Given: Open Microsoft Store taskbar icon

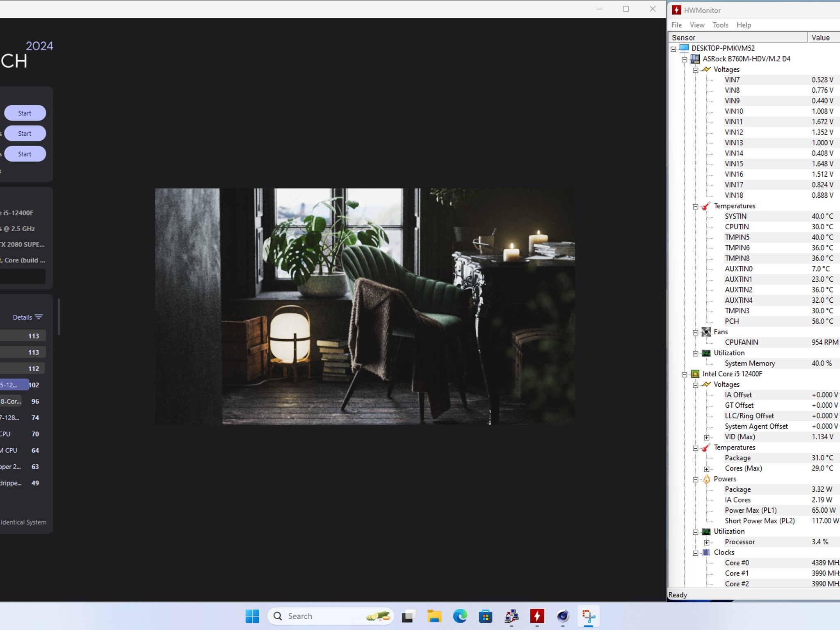Looking at the screenshot, I should tap(486, 616).
